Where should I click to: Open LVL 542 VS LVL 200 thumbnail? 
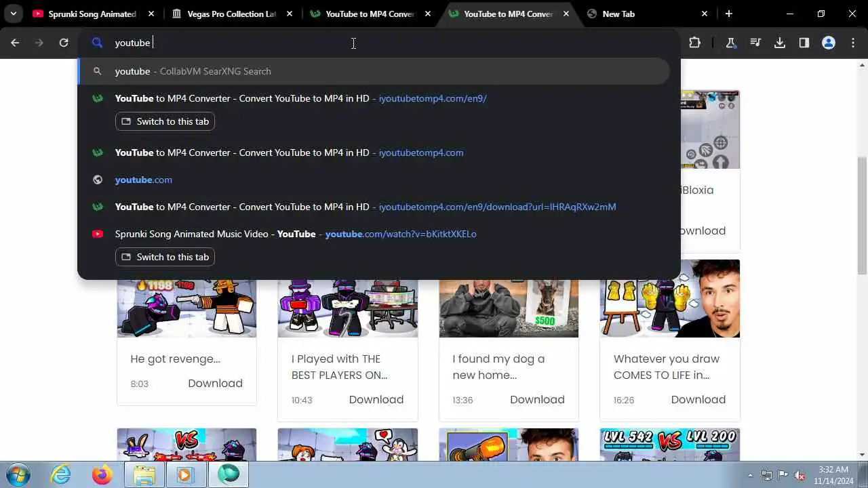tap(670, 445)
